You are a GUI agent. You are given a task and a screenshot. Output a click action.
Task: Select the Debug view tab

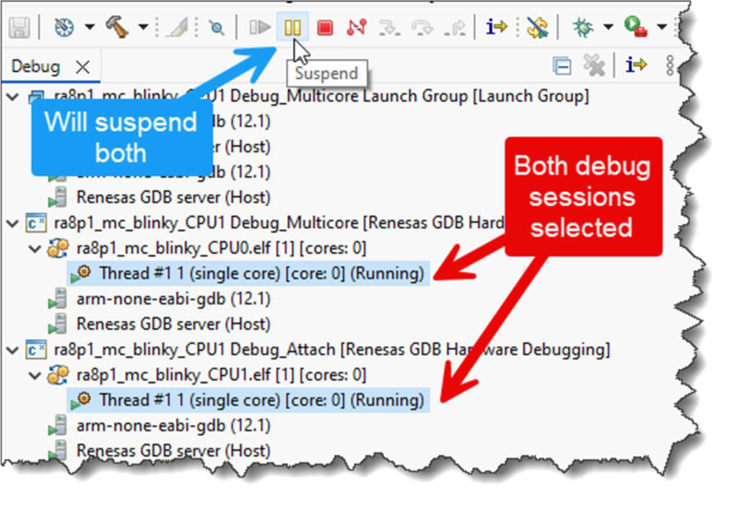[x=35, y=66]
